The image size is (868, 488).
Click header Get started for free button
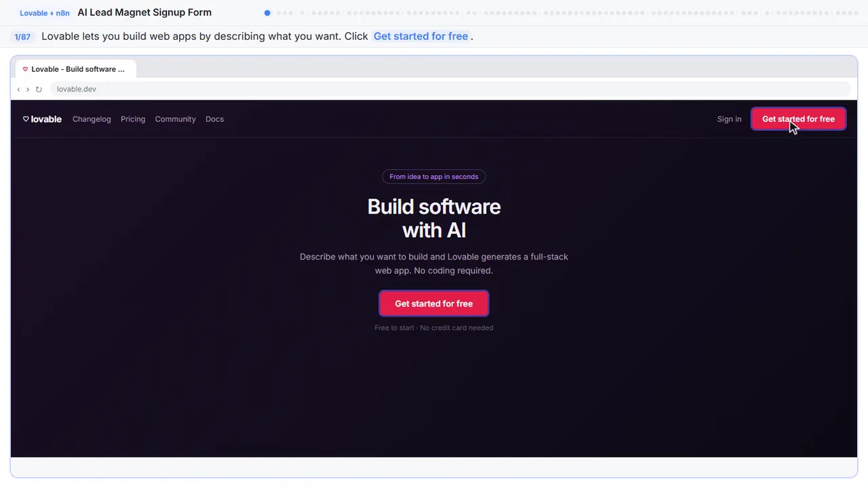(798, 119)
